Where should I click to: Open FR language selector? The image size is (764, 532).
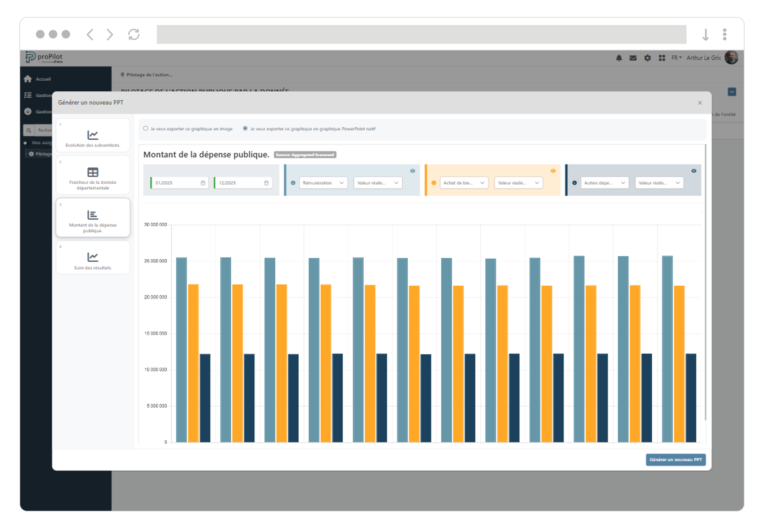[676, 58]
